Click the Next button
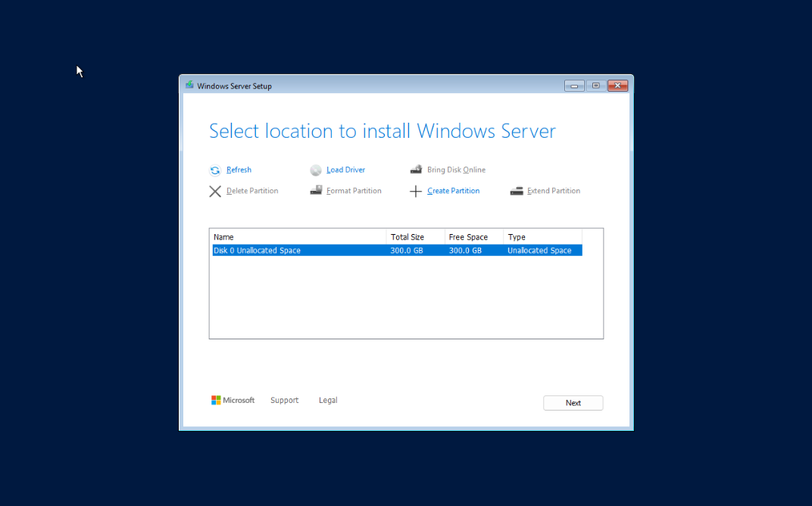 click(573, 403)
